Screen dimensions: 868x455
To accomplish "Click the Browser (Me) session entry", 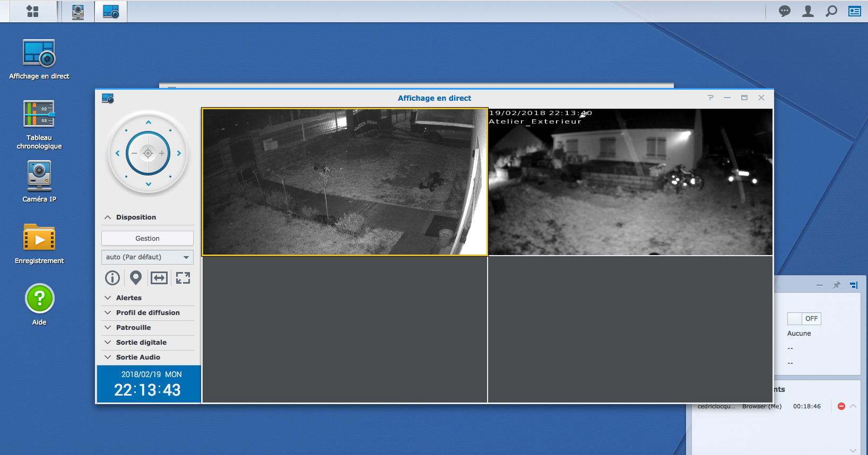I will [762, 406].
